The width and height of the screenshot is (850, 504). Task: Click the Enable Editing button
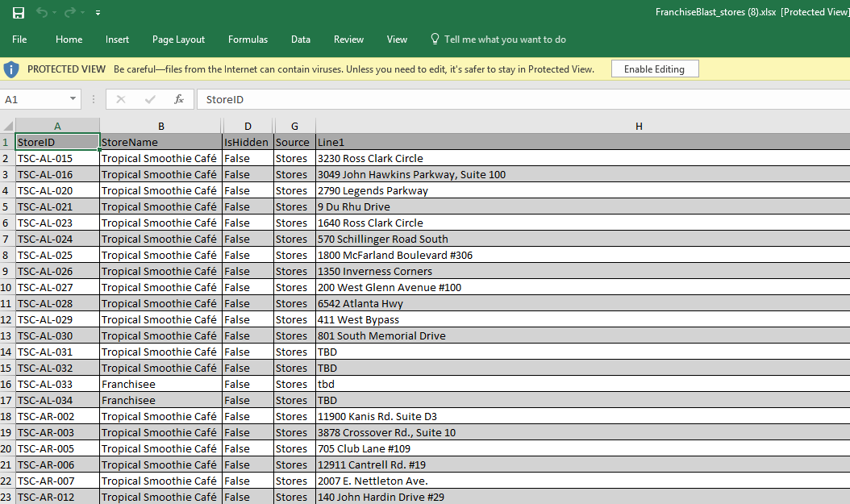tap(655, 69)
